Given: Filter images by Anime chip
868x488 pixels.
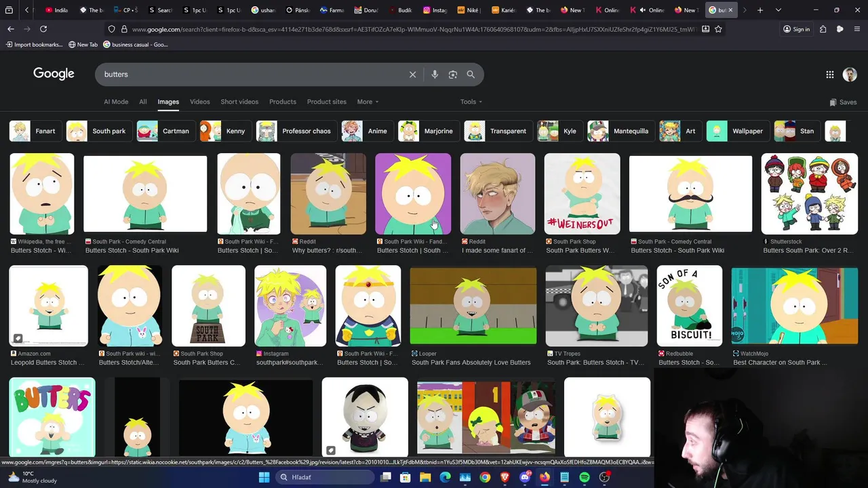Looking at the screenshot, I should coord(367,131).
